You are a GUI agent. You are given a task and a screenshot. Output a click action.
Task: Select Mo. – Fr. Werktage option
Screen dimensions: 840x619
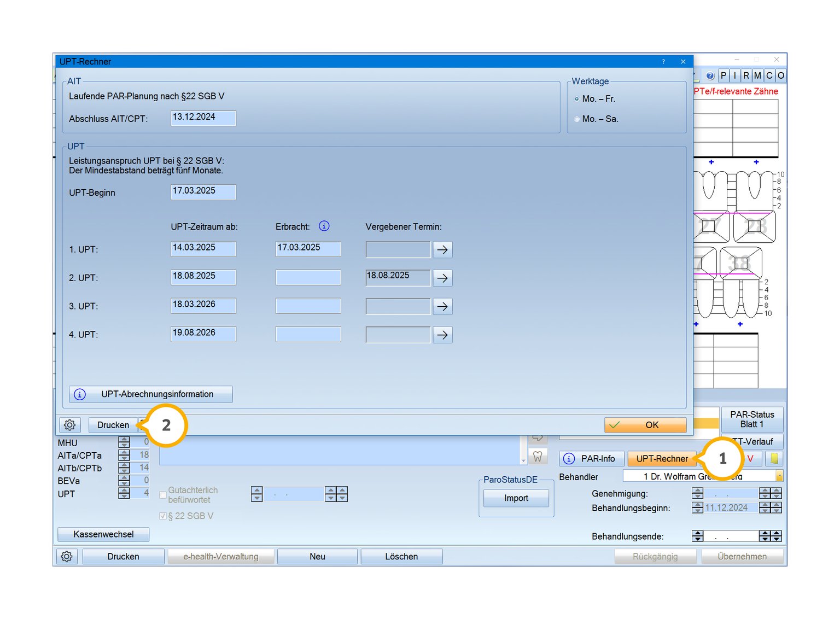(576, 99)
